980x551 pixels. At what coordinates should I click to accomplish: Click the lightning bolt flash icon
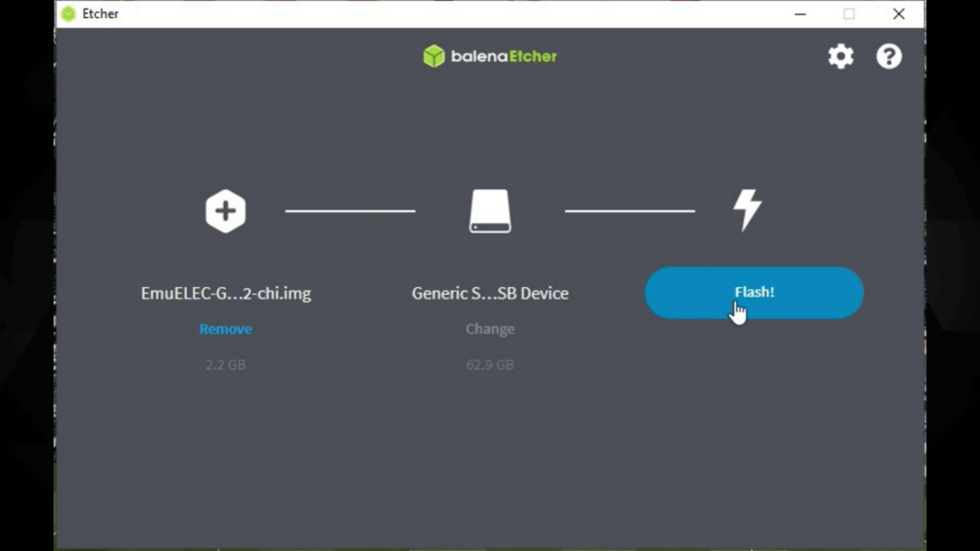click(x=747, y=209)
